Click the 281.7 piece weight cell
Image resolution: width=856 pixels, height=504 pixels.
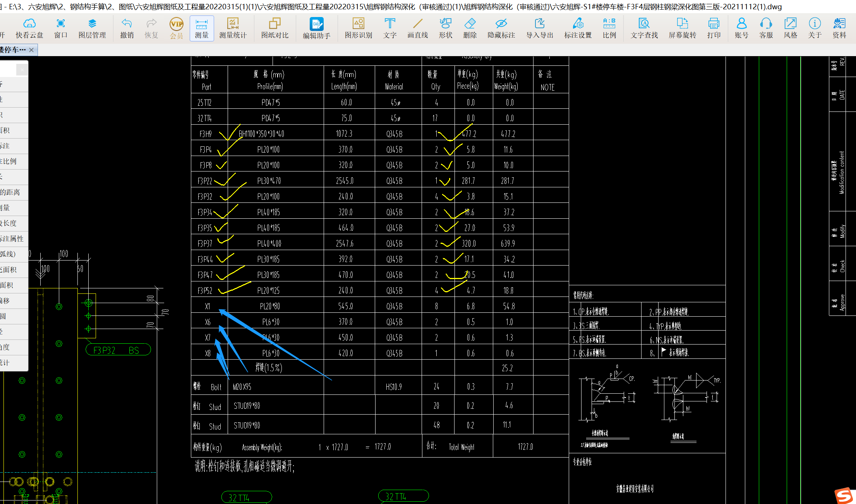[468, 181]
